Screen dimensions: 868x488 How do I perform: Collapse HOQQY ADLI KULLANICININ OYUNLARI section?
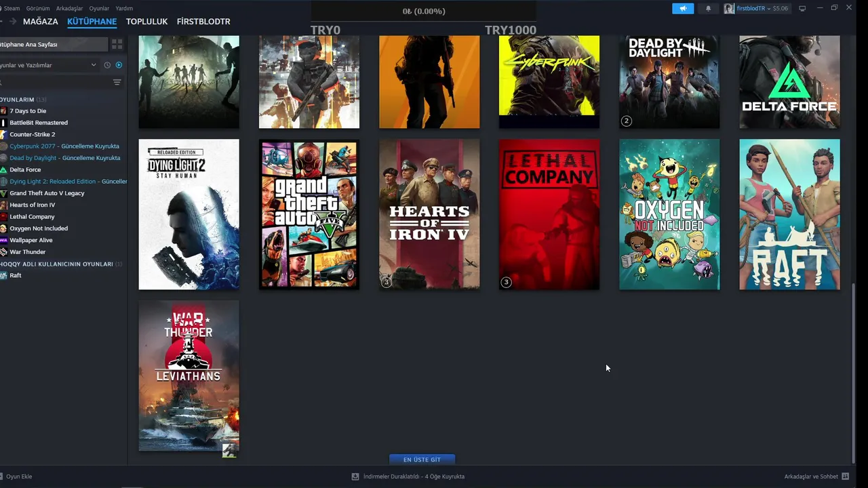coord(61,264)
